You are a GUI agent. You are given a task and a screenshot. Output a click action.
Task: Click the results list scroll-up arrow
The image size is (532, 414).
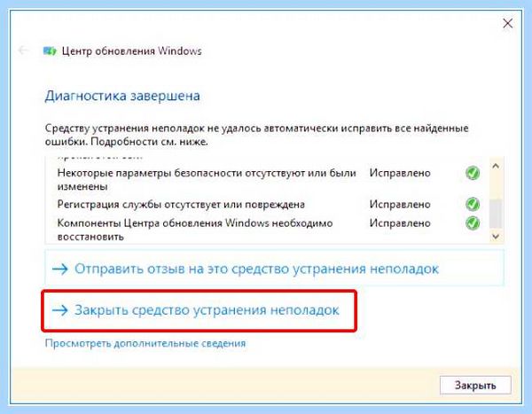pyautogui.click(x=496, y=166)
